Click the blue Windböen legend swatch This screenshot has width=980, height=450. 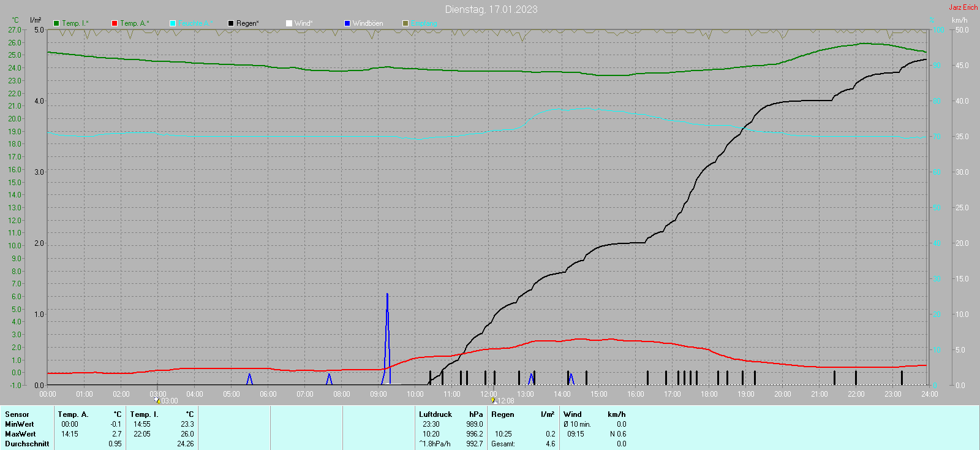[x=347, y=23]
